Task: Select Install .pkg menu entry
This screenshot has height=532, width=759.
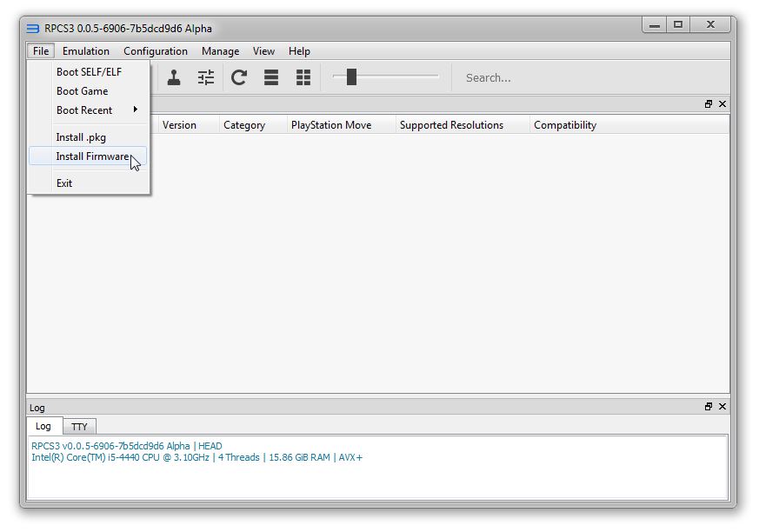Action: (x=89, y=137)
